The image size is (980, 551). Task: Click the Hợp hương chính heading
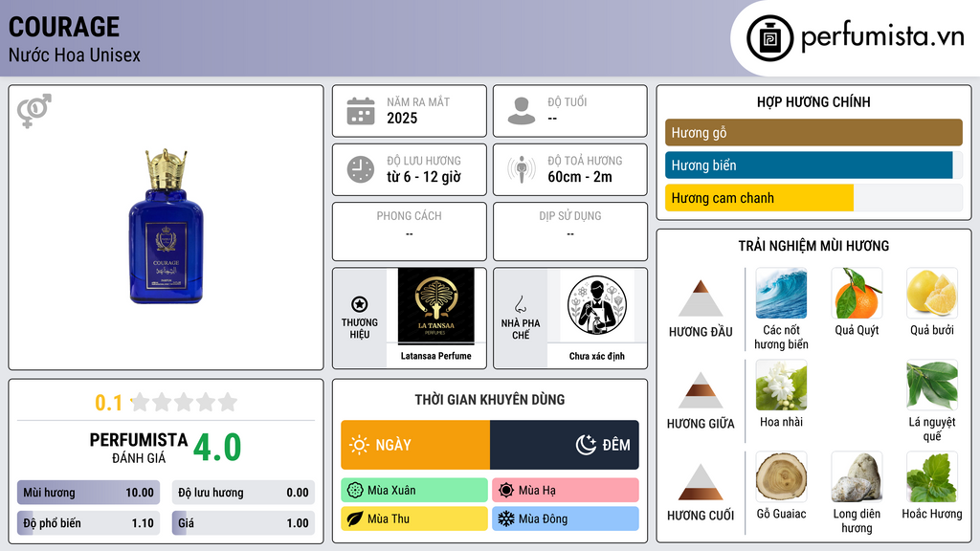813,101
